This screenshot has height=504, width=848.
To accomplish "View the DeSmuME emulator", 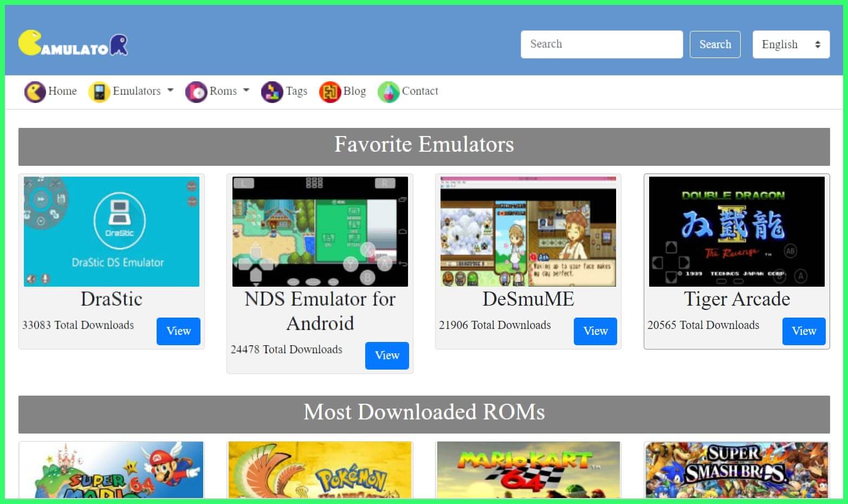I will pos(595,331).
